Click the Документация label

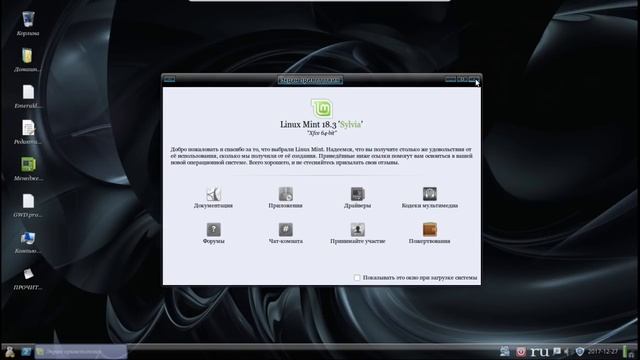point(213,206)
